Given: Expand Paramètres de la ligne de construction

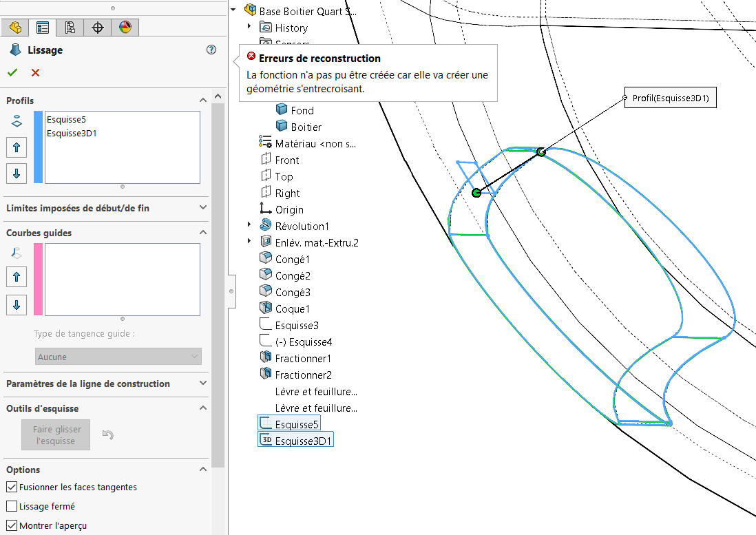Looking at the screenshot, I should pyautogui.click(x=106, y=383).
